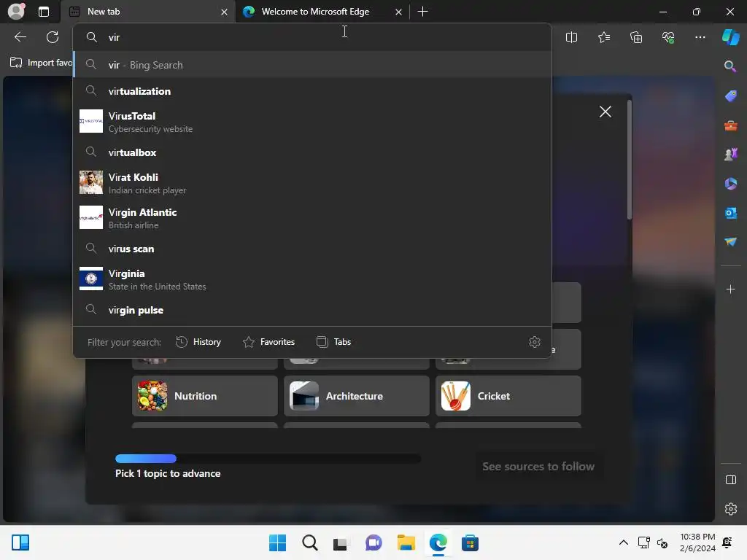The width and height of the screenshot is (747, 560).
Task: Open the Collections toolbar icon
Action: [x=636, y=37]
